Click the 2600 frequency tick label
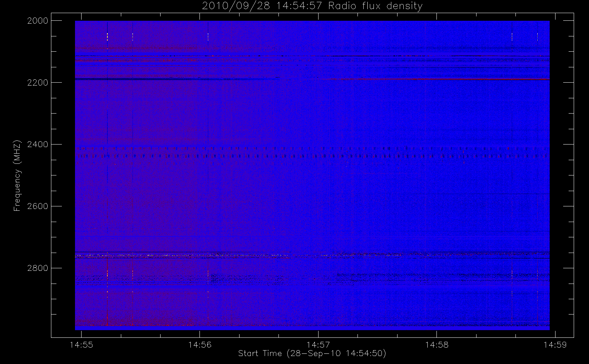 click(38, 206)
